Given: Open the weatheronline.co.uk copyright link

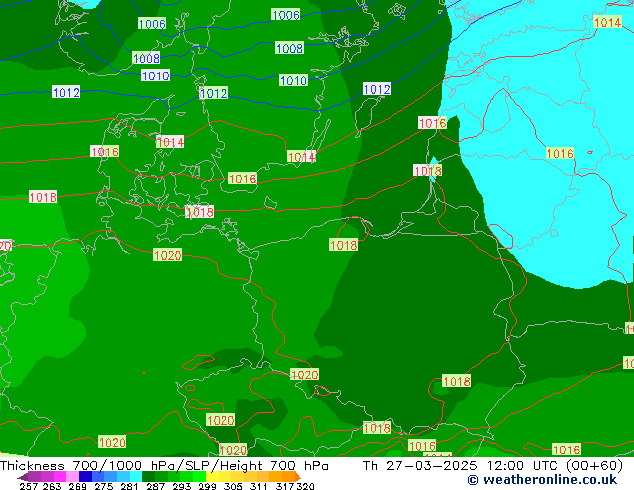Looking at the screenshot, I should [542, 480].
